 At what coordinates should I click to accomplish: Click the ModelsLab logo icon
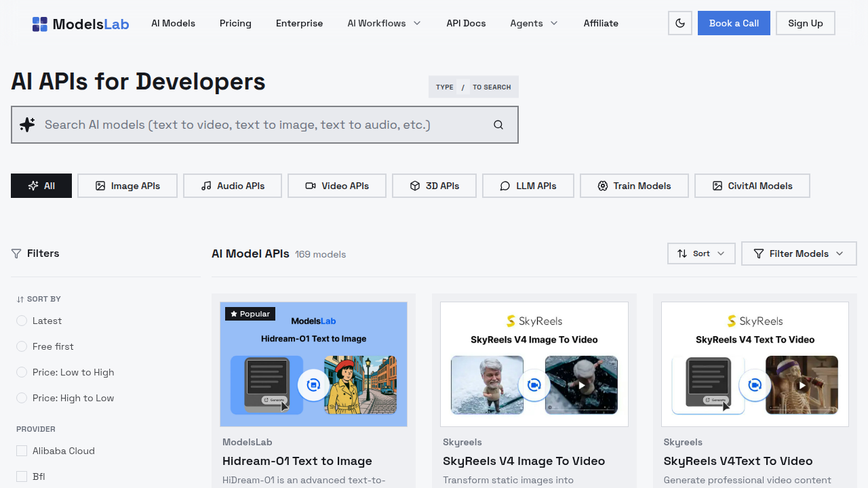40,24
